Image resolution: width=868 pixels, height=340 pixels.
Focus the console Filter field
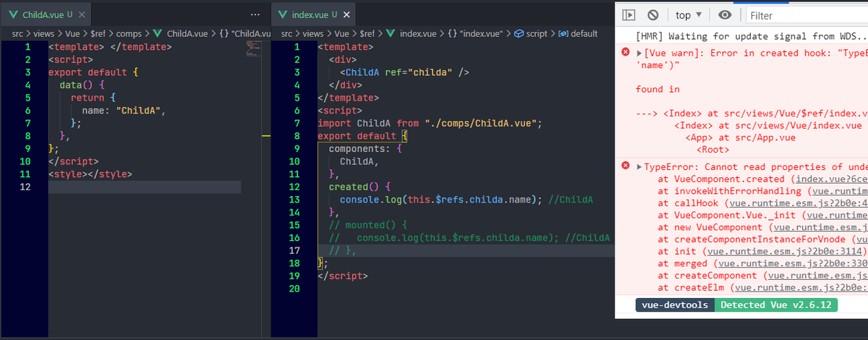pos(807,15)
